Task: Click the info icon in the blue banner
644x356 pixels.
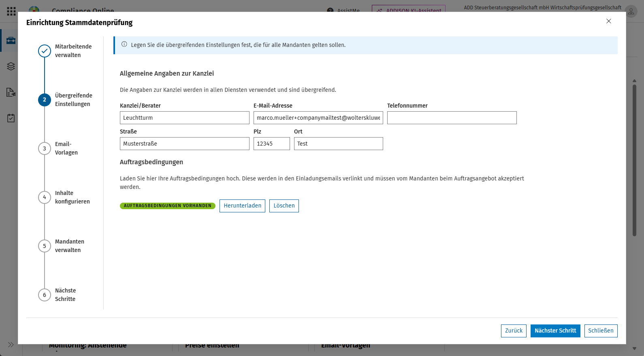Action: point(124,44)
